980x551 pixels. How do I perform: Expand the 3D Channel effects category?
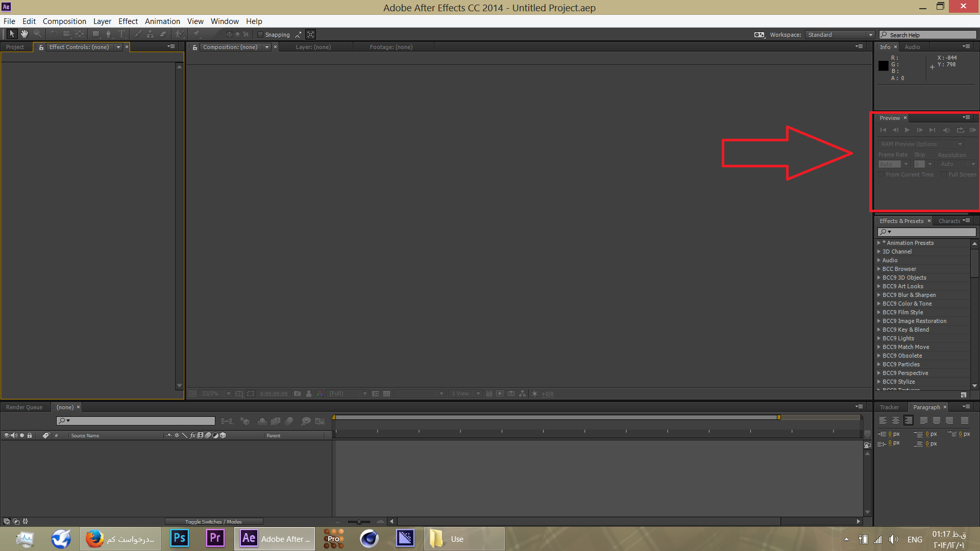pos(879,252)
